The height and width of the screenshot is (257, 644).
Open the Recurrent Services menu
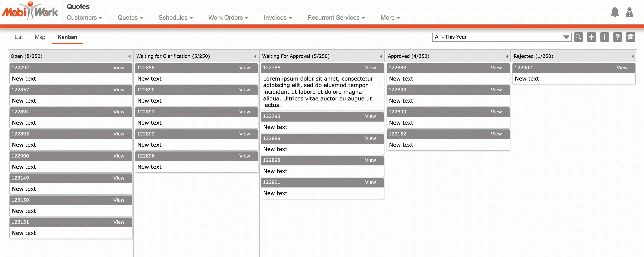[336, 18]
